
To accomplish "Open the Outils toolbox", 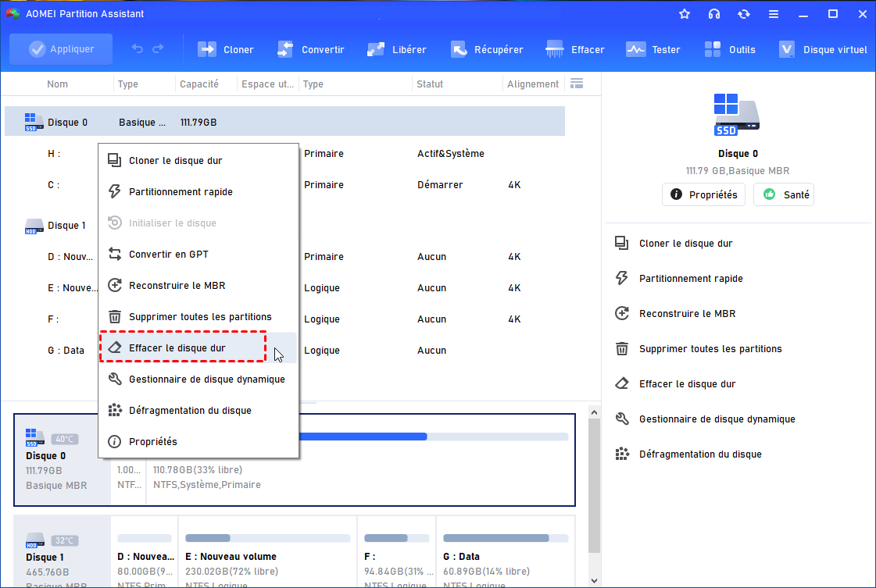I will tap(713, 49).
